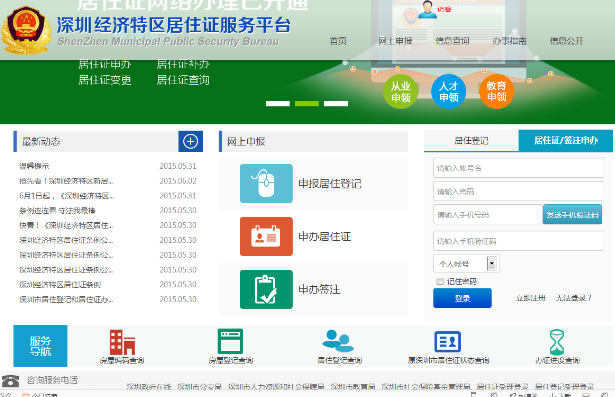
Task: Click the blue mouse icon for 申报居住登记
Action: 266,183
